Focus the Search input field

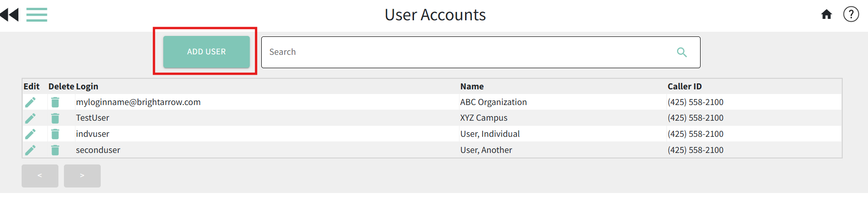click(481, 53)
